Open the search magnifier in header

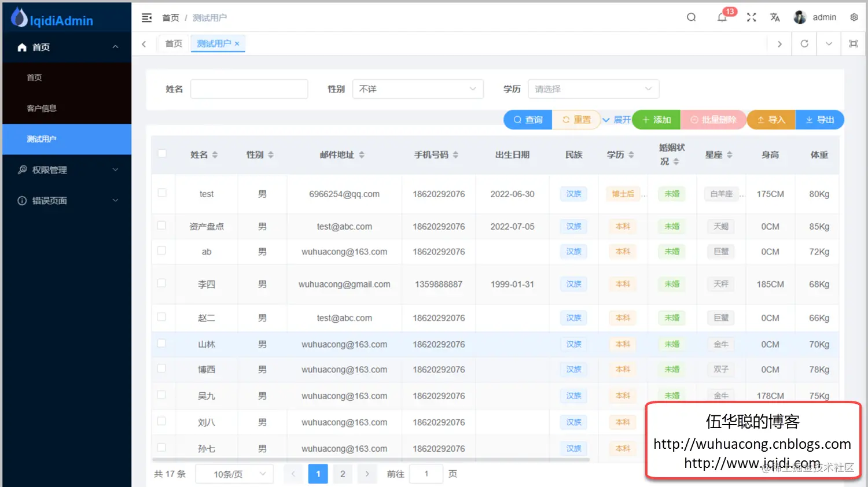coord(691,17)
